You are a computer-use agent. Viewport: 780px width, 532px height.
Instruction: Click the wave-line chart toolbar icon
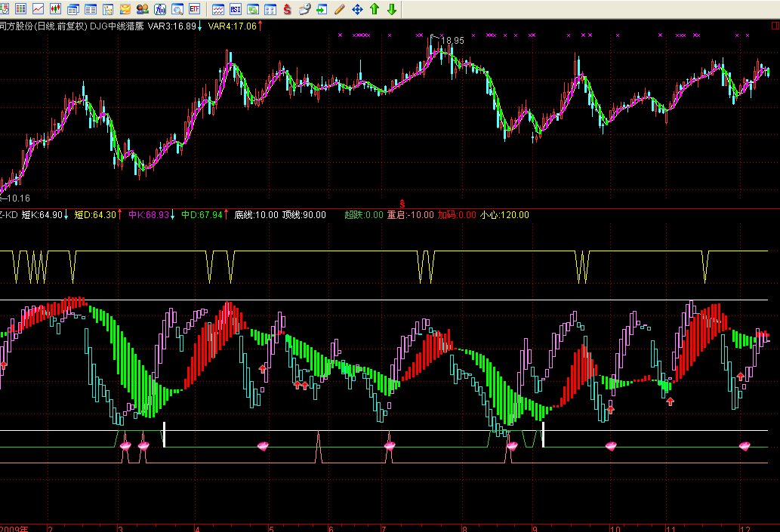point(218,9)
